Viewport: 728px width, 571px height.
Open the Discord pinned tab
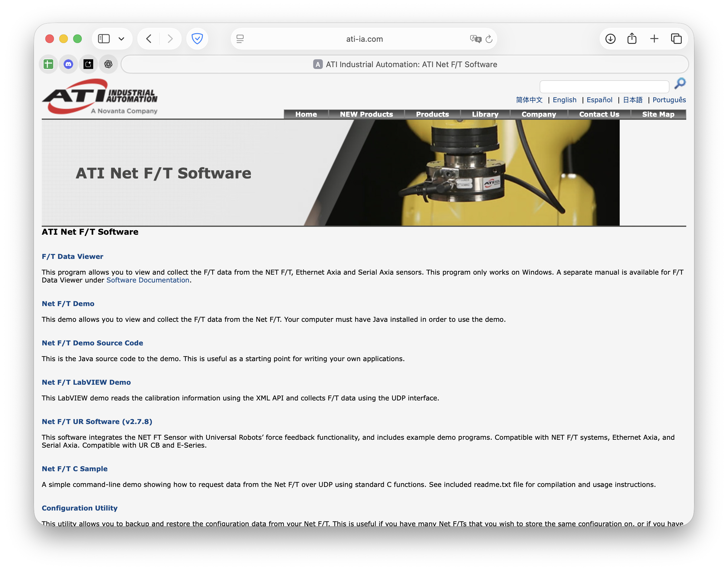(69, 64)
